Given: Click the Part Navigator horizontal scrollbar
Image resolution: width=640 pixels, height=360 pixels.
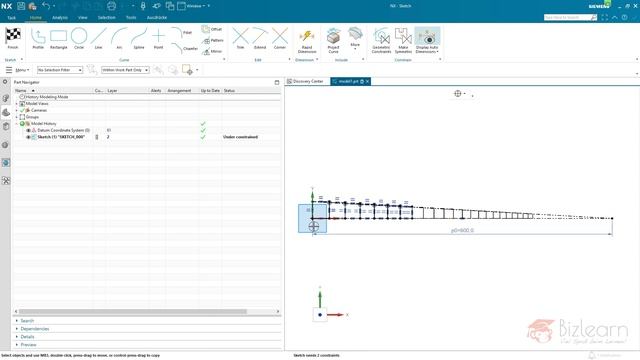Looking at the screenshot, I should [133, 311].
